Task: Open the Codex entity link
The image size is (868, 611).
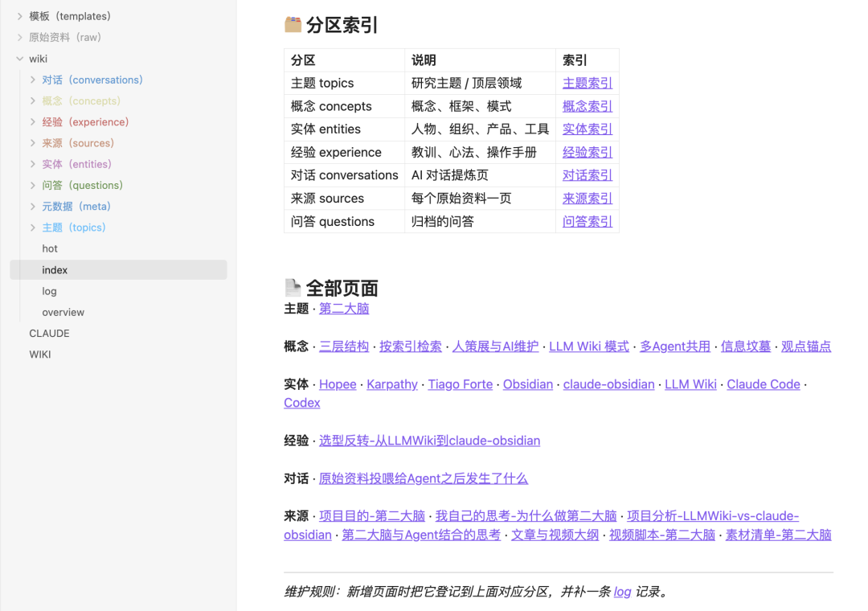Action: [x=301, y=403]
